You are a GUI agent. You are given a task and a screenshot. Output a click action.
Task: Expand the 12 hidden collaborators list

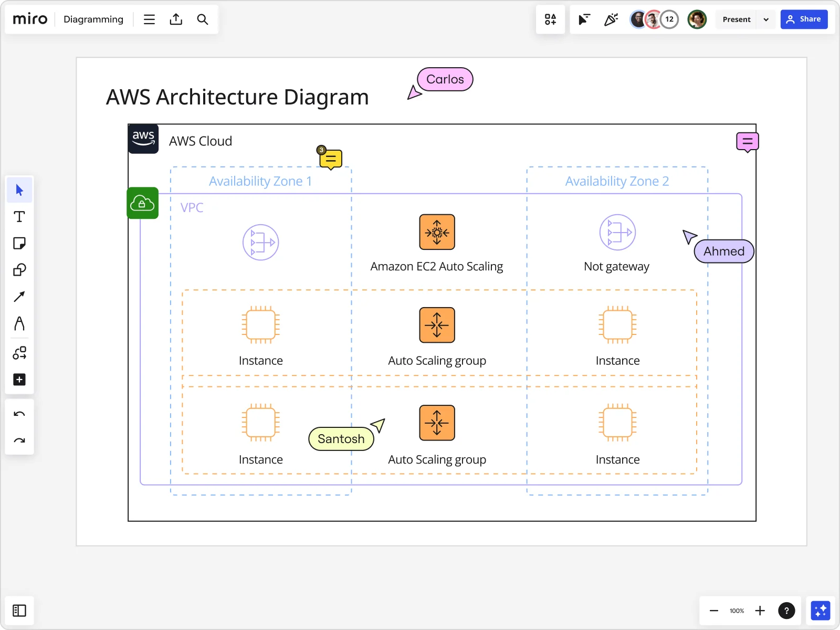[670, 19]
